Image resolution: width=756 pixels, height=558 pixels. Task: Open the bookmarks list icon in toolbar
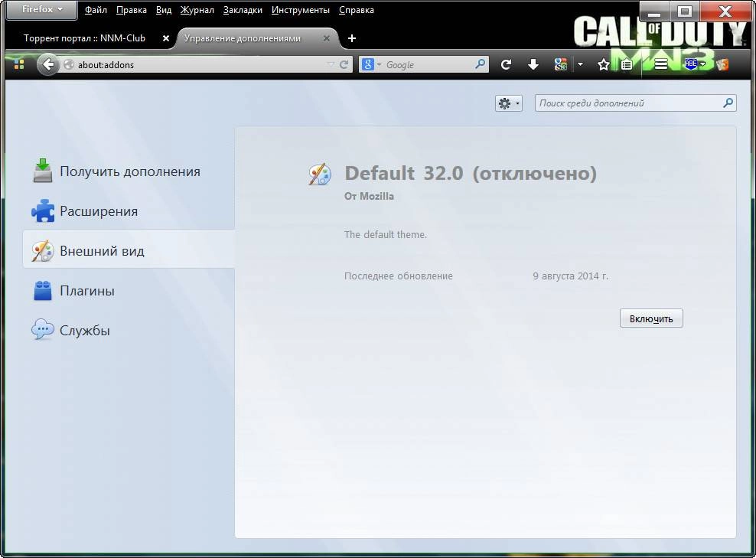[627, 64]
